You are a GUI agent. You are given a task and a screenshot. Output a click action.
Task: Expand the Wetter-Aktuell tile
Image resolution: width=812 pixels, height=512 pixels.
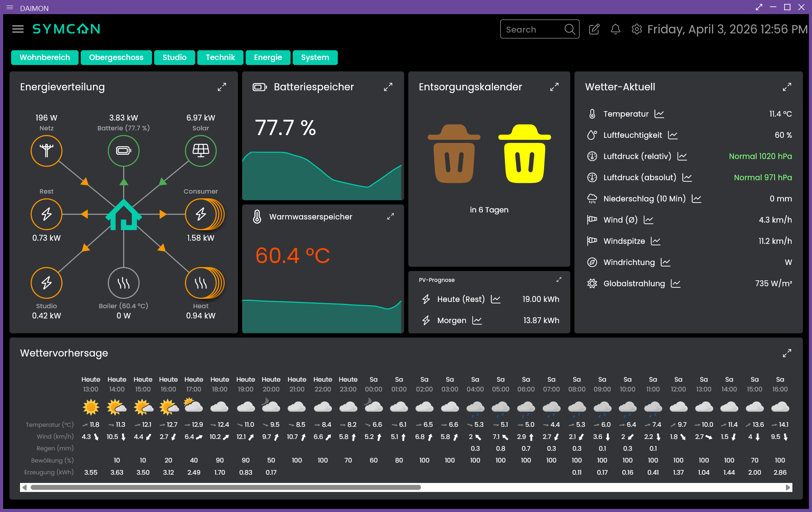787,87
